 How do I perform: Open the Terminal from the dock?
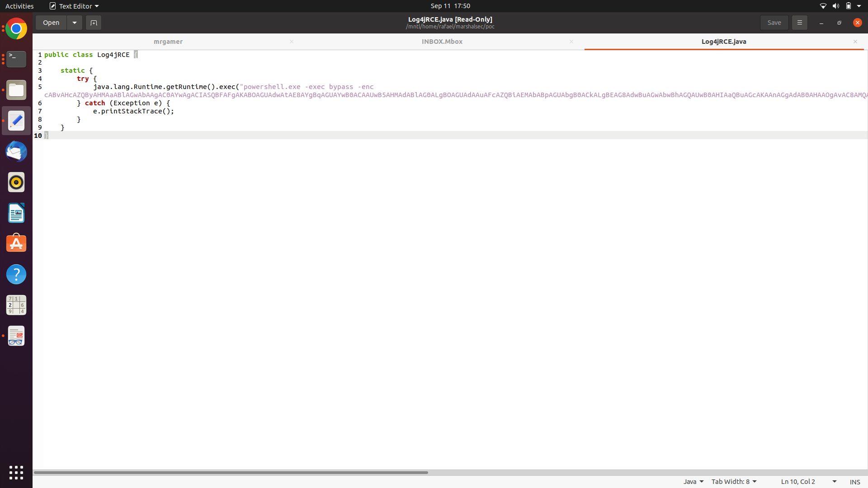click(16, 59)
